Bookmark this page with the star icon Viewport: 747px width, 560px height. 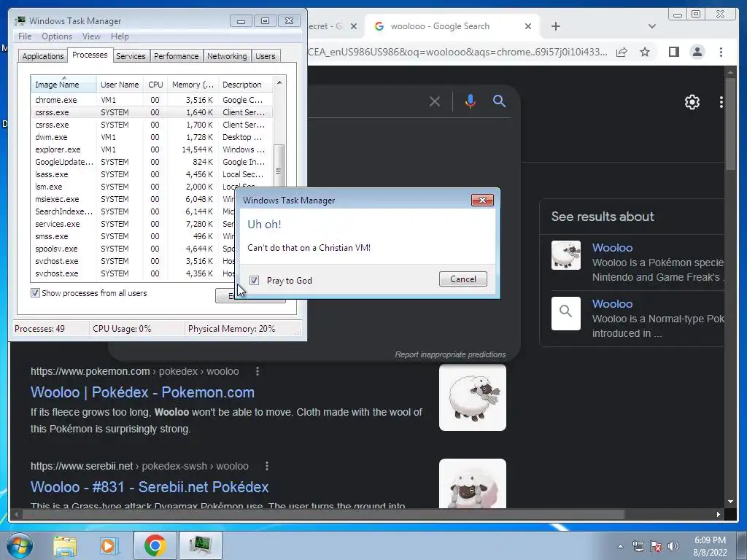click(645, 52)
